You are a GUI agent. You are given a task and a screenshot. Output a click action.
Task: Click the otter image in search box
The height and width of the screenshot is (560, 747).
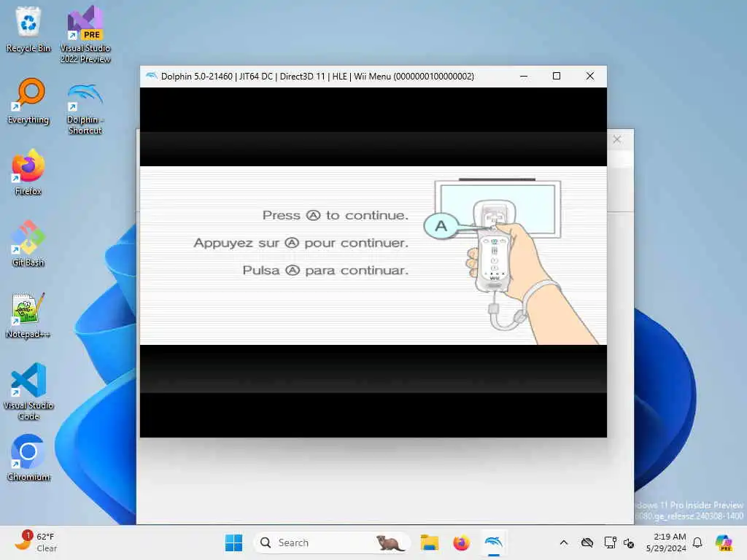coord(390,542)
